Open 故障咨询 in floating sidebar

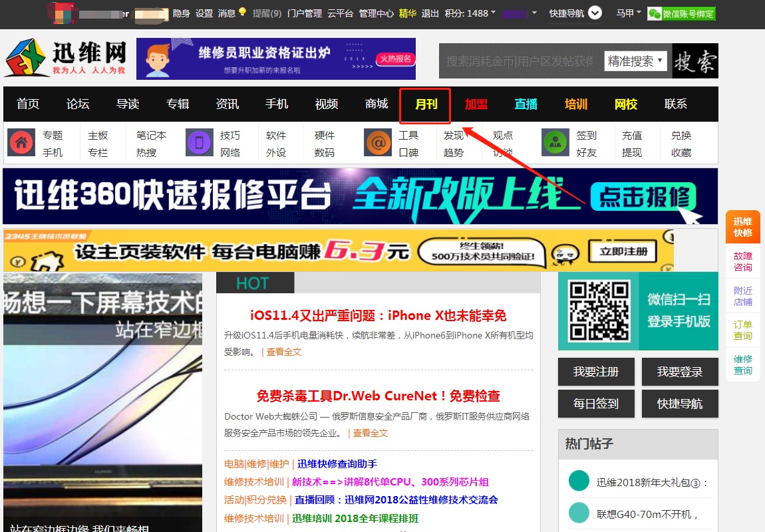(742, 262)
